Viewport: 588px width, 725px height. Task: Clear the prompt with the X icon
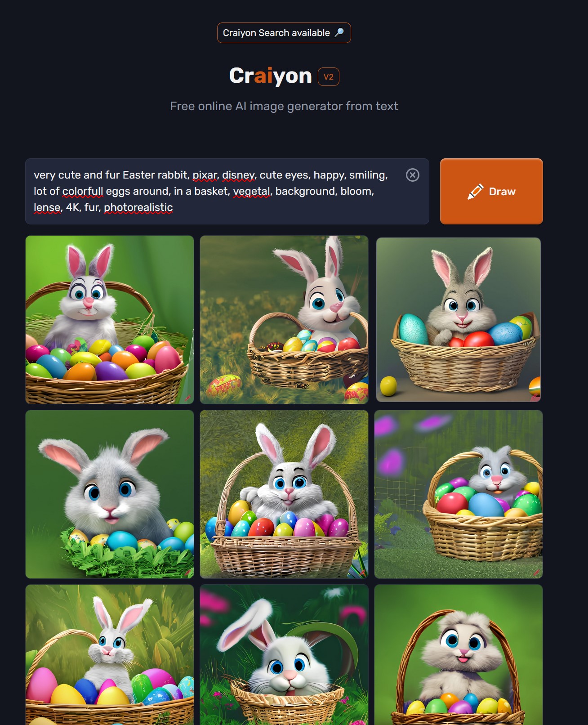click(x=412, y=175)
